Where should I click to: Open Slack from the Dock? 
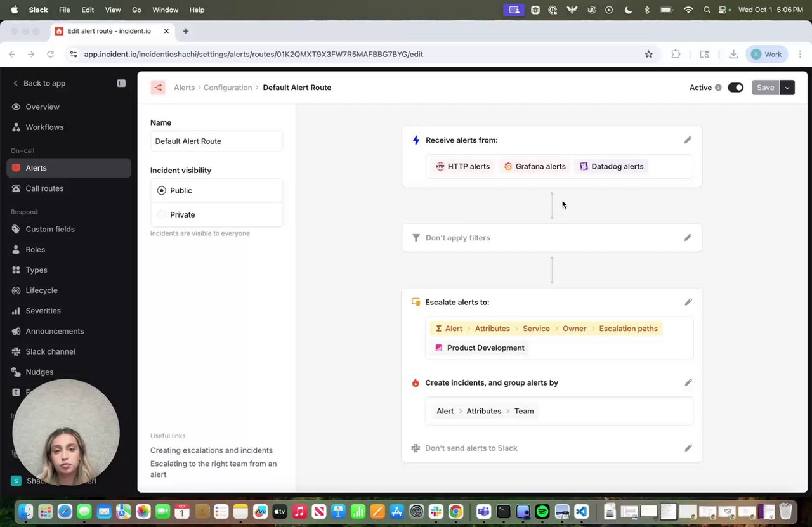(436, 511)
